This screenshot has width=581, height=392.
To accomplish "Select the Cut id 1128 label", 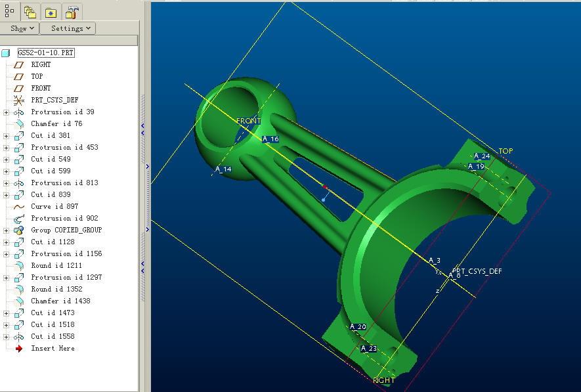I will [x=53, y=242].
